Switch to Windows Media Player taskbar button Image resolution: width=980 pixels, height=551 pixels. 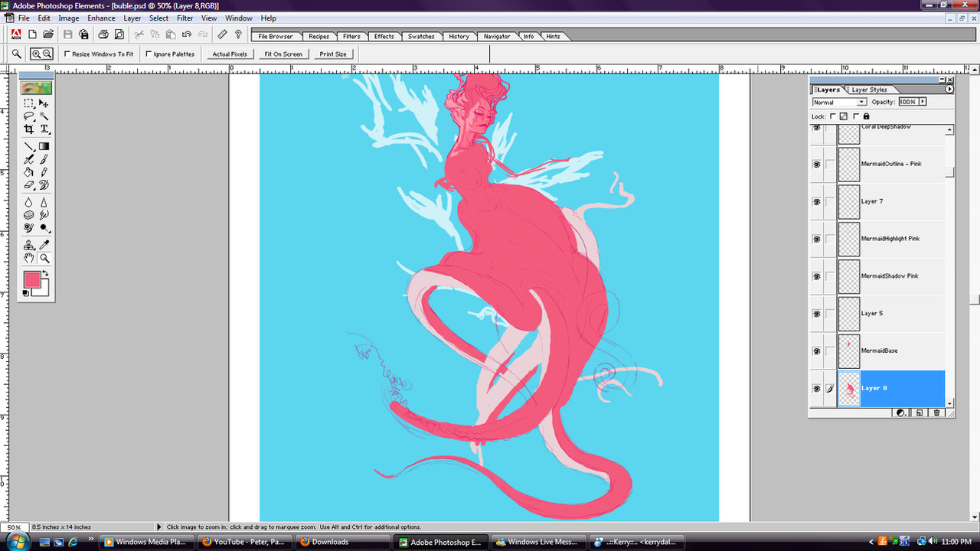pyautogui.click(x=145, y=542)
